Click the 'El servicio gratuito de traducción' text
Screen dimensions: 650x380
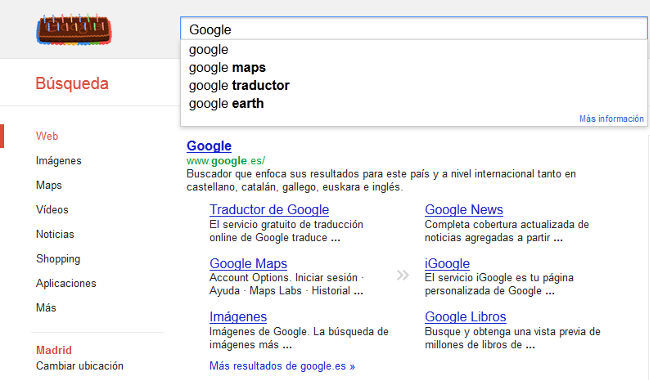(286, 231)
